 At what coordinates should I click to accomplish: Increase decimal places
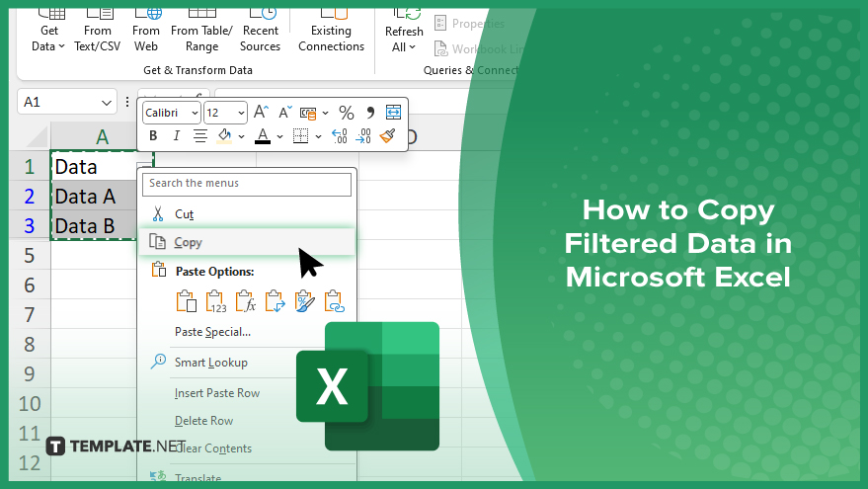339,135
